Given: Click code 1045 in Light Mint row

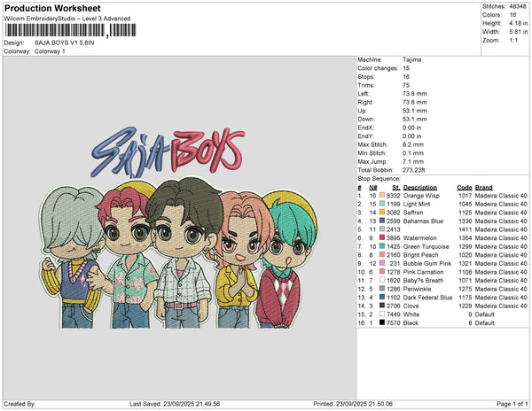Looking at the screenshot, I should point(465,204).
